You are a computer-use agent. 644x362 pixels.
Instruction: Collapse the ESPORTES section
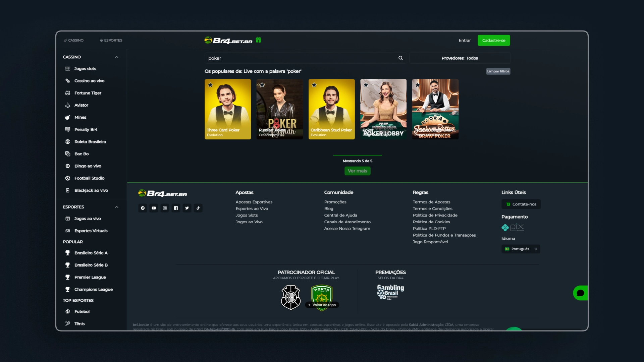117,207
